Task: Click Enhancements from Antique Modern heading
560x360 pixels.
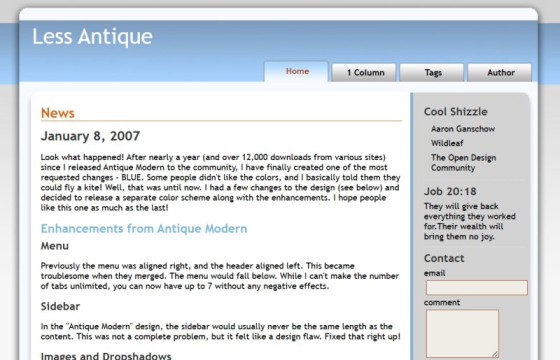Action: coord(144,229)
